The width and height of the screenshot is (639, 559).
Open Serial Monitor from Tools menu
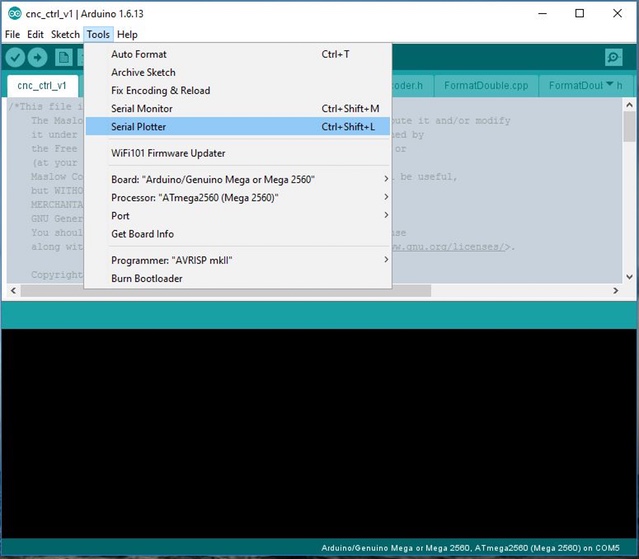tap(238, 108)
